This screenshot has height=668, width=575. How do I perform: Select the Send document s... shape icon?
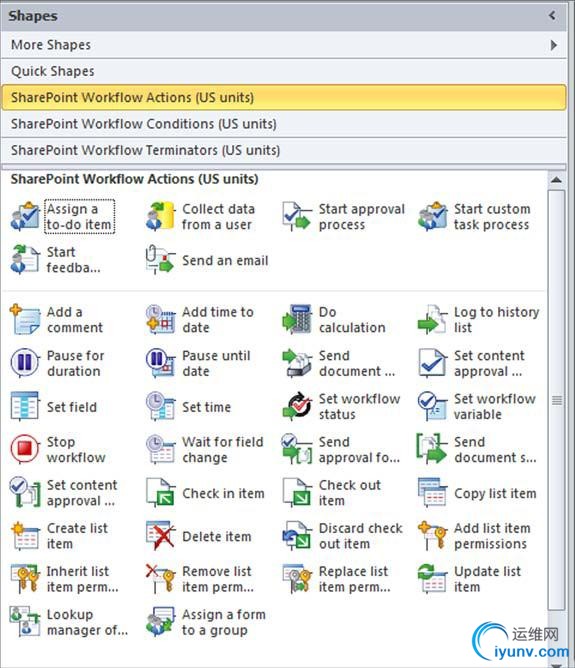point(433,449)
